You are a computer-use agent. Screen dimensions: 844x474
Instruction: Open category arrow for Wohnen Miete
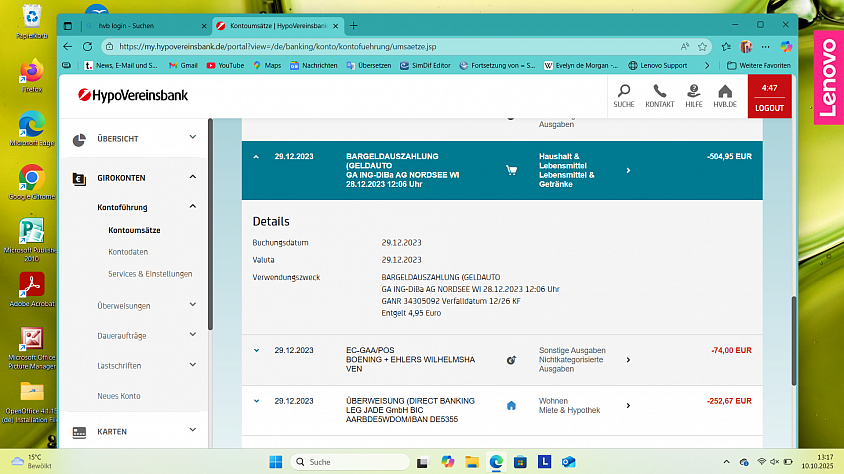pos(628,406)
